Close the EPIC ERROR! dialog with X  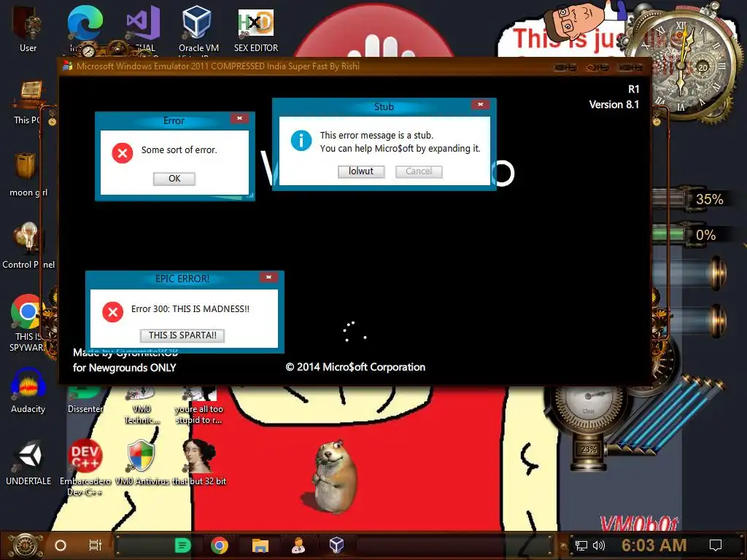point(268,277)
